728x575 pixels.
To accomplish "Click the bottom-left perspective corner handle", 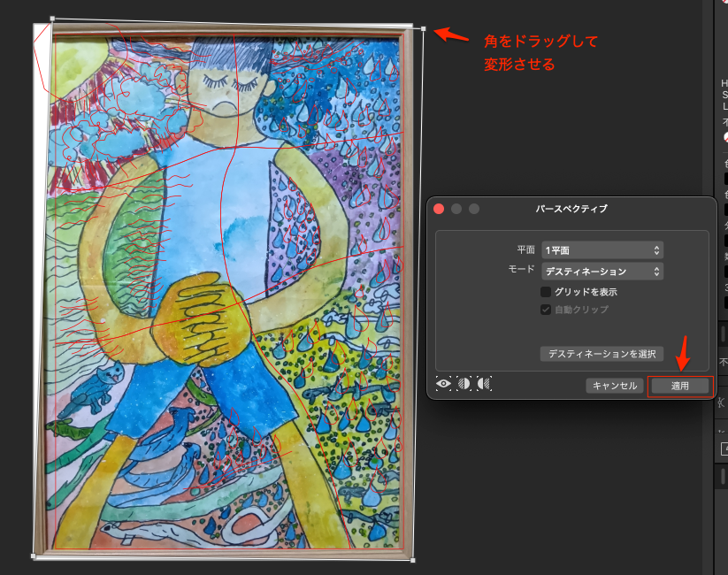I will pos(34,556).
